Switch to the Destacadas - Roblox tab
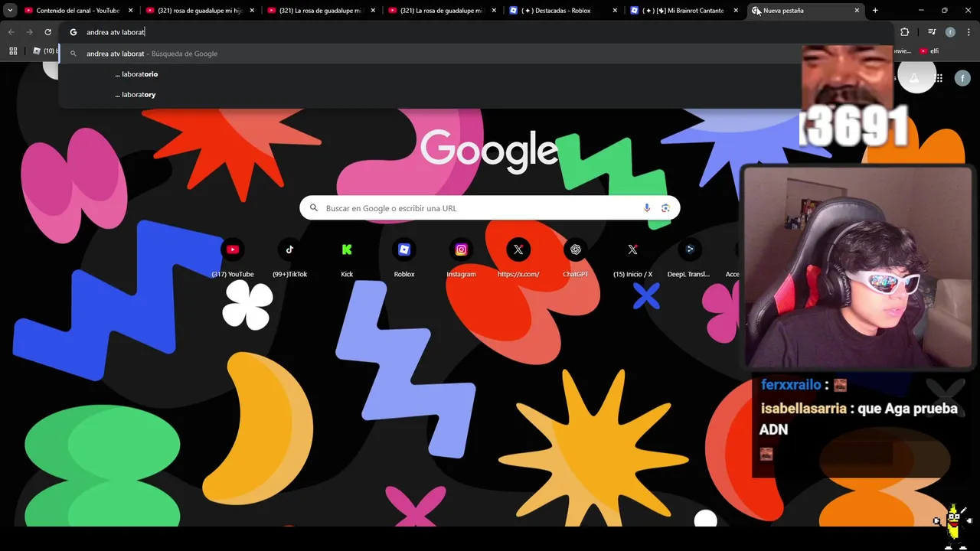Image resolution: width=980 pixels, height=551 pixels. coord(563,11)
